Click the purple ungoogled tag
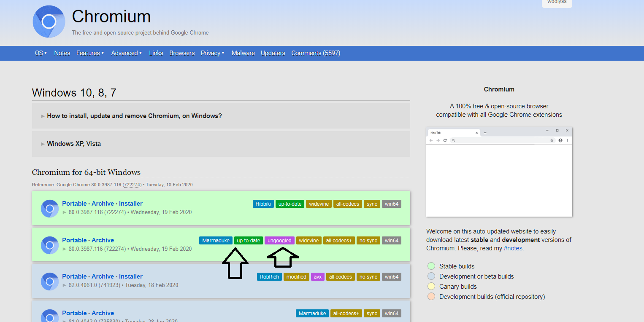644x322 pixels. (x=279, y=241)
